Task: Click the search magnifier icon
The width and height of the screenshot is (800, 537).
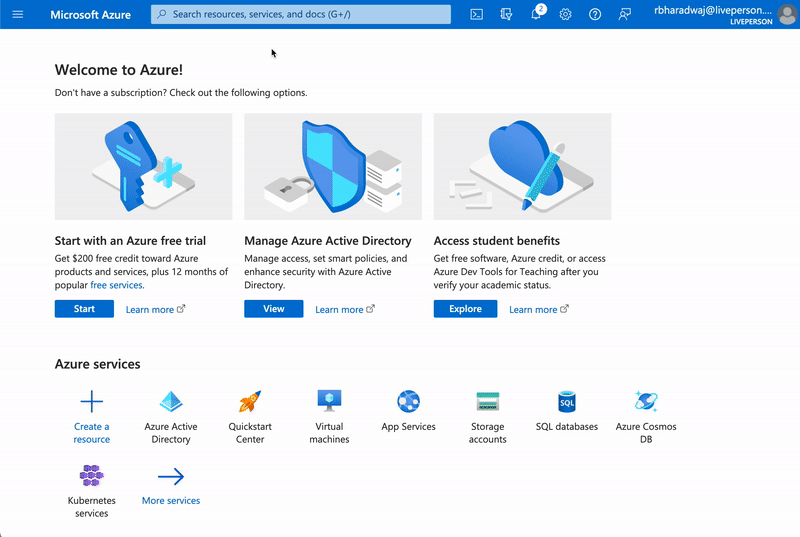Action: tap(162, 14)
